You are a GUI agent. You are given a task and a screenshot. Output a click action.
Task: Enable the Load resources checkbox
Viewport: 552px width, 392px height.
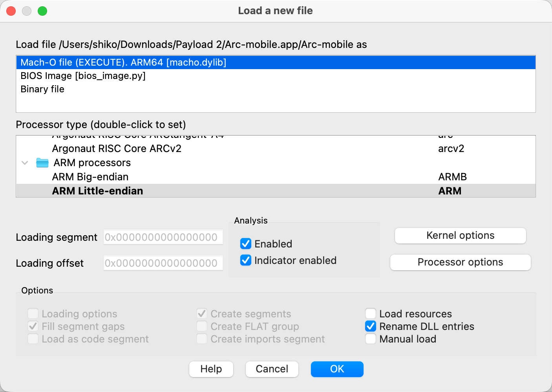pyautogui.click(x=371, y=314)
